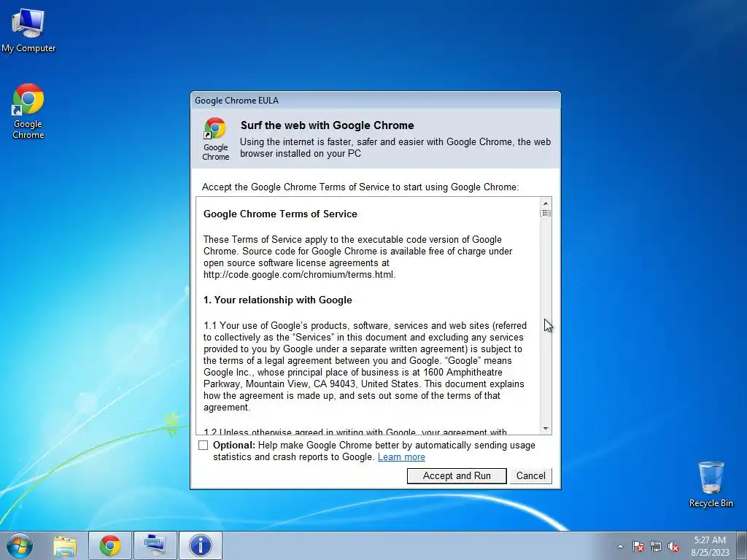This screenshot has width=747, height=560.
Task: Click the network tray icon
Action: click(656, 546)
